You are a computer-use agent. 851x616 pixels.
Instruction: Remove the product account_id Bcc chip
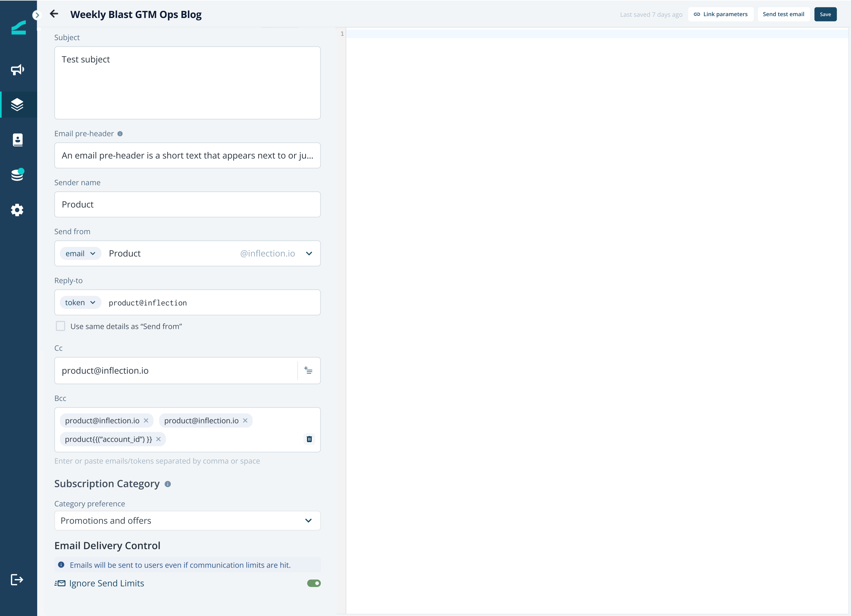coord(158,439)
